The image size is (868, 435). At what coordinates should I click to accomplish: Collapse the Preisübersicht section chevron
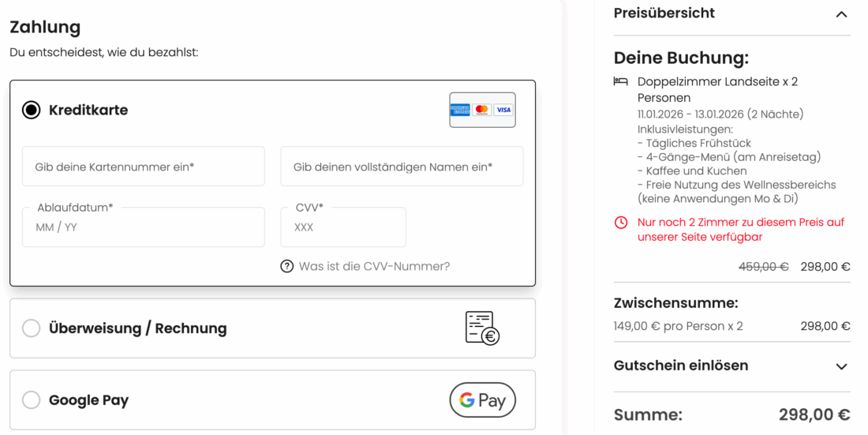point(841,14)
